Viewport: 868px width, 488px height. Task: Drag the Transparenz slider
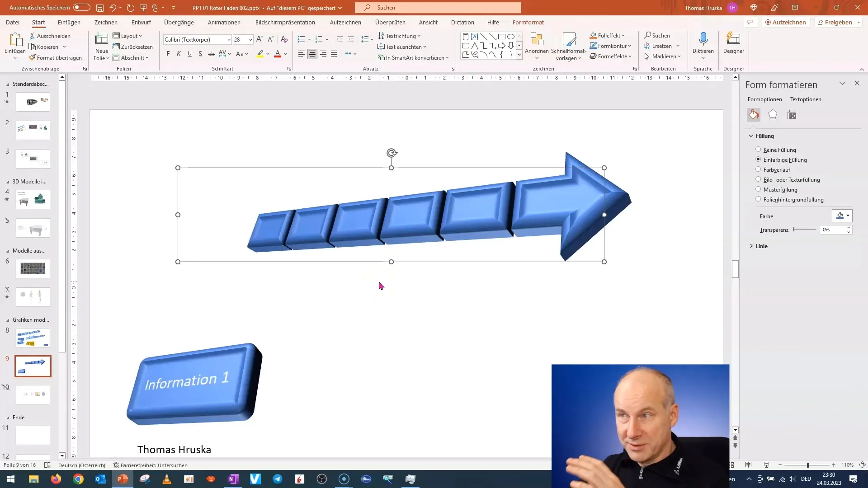pyautogui.click(x=795, y=230)
